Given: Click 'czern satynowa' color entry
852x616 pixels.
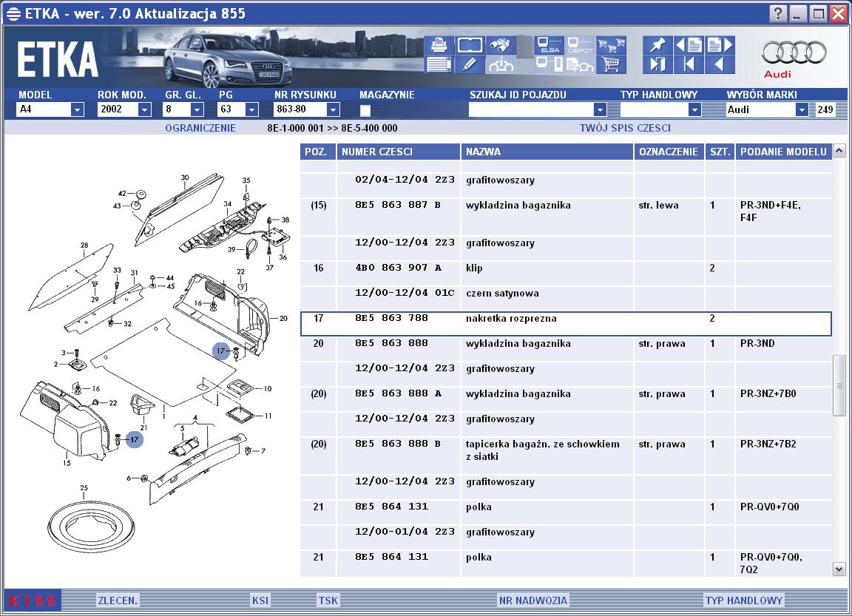Looking at the screenshot, I should [503, 294].
